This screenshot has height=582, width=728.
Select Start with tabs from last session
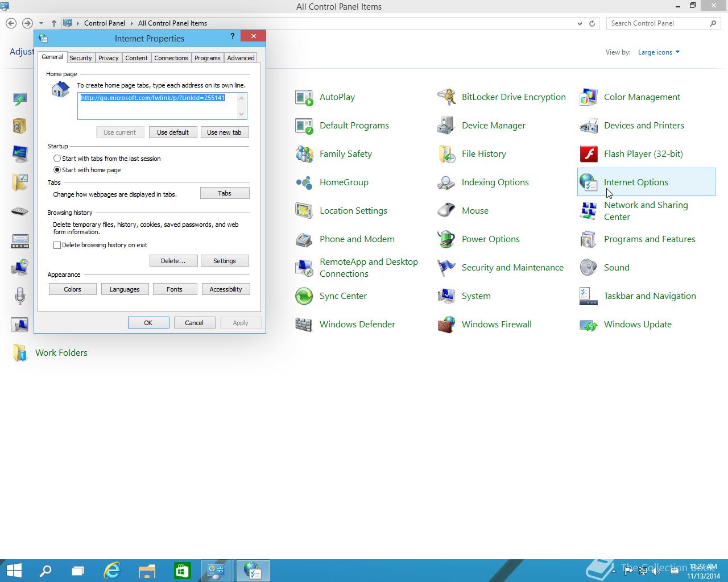coord(57,159)
